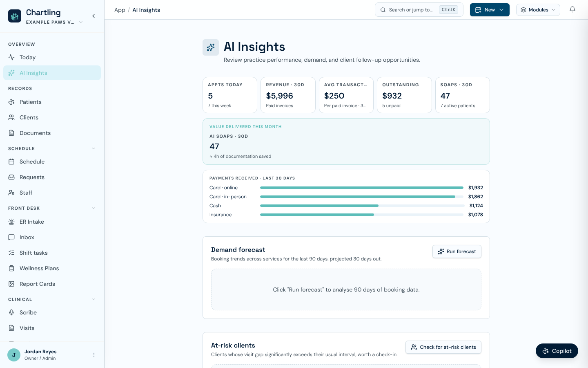588x368 pixels.
Task: Open the Avg Transaction $250 card
Action: [x=346, y=95]
